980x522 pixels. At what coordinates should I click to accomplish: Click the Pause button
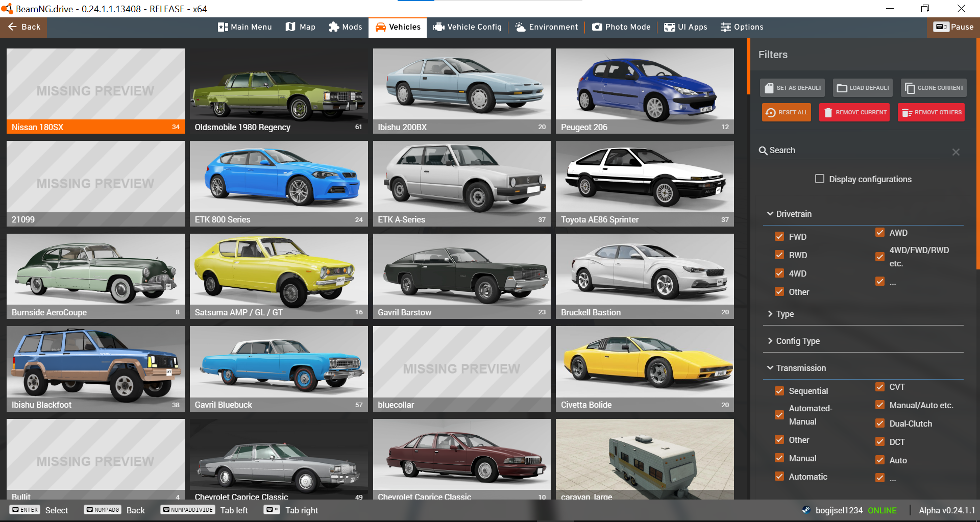pyautogui.click(x=953, y=27)
